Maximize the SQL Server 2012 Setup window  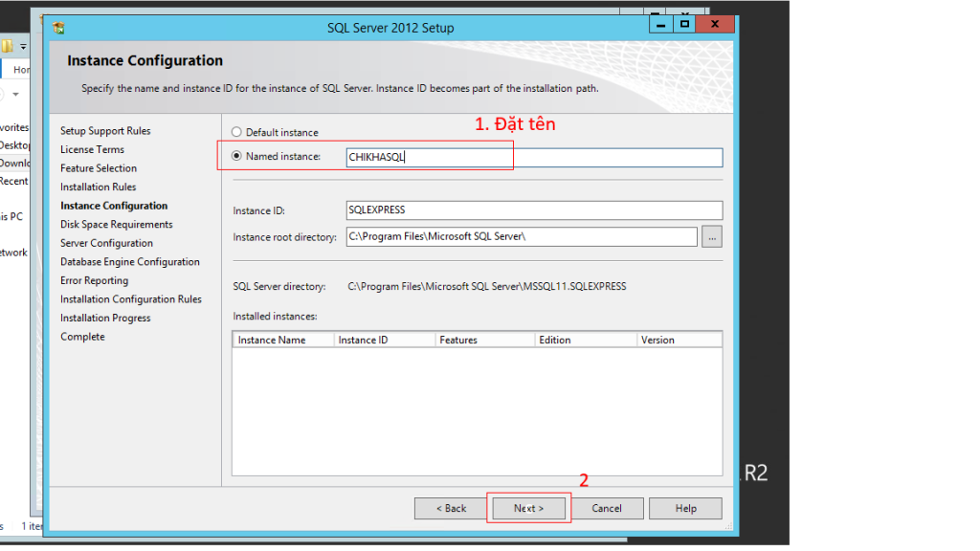[684, 24]
